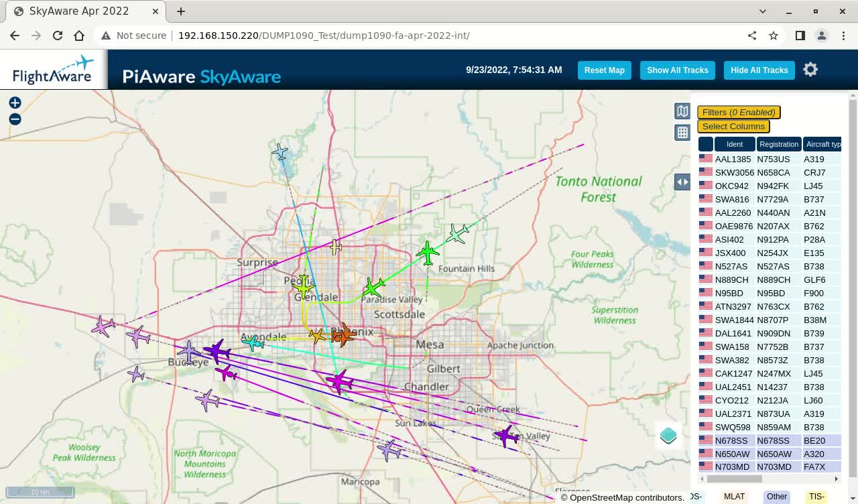
Task: Click the Reset Map button
Action: coord(604,70)
